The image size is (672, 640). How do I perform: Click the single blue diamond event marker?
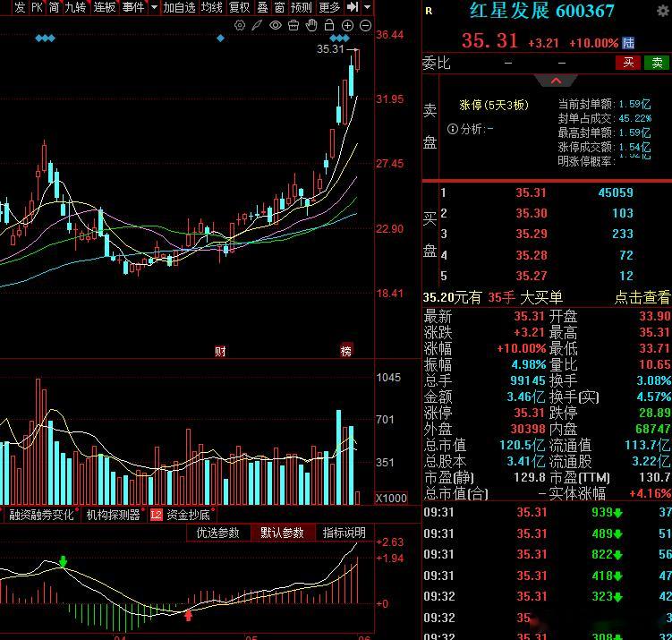click(x=220, y=38)
